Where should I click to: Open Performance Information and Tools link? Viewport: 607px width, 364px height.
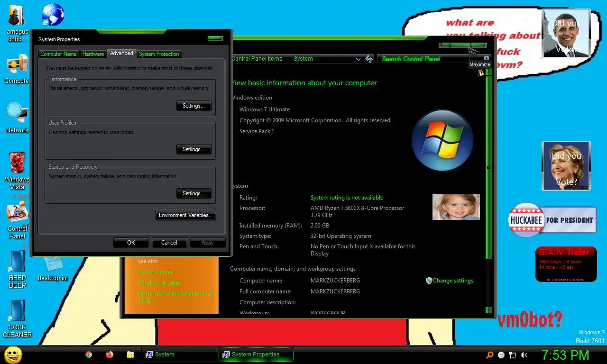[175, 297]
